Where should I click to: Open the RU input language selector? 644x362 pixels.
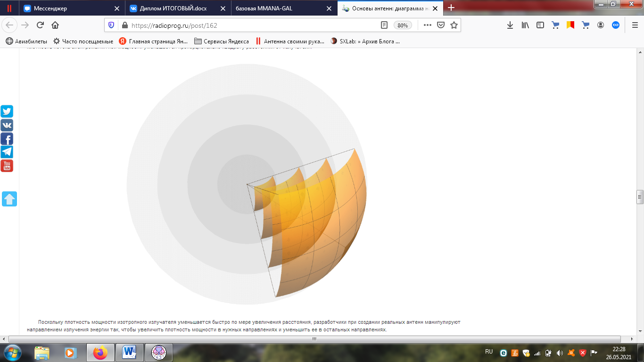[489, 352]
